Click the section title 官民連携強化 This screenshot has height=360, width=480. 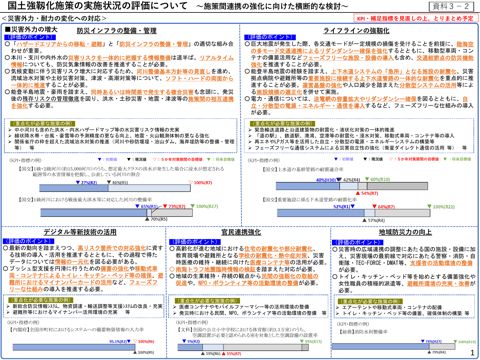coord(241,232)
